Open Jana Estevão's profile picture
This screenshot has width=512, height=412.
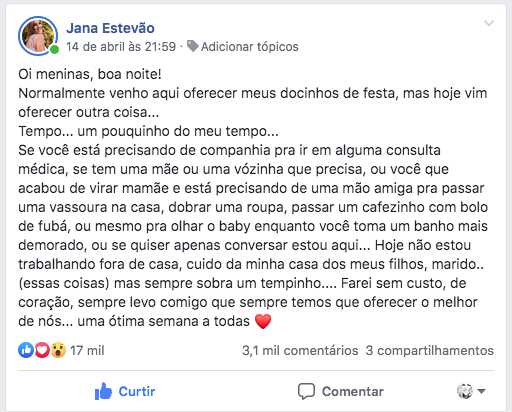pos(38,36)
